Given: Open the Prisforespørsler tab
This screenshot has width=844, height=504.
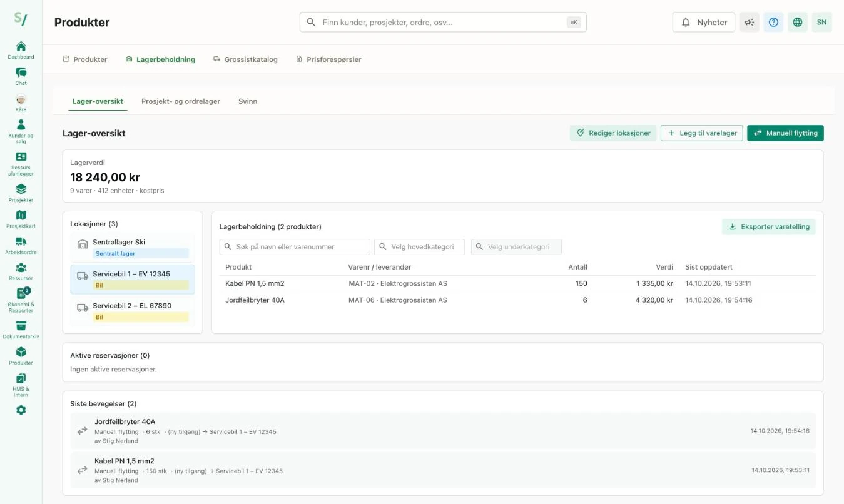Looking at the screenshot, I should point(328,59).
